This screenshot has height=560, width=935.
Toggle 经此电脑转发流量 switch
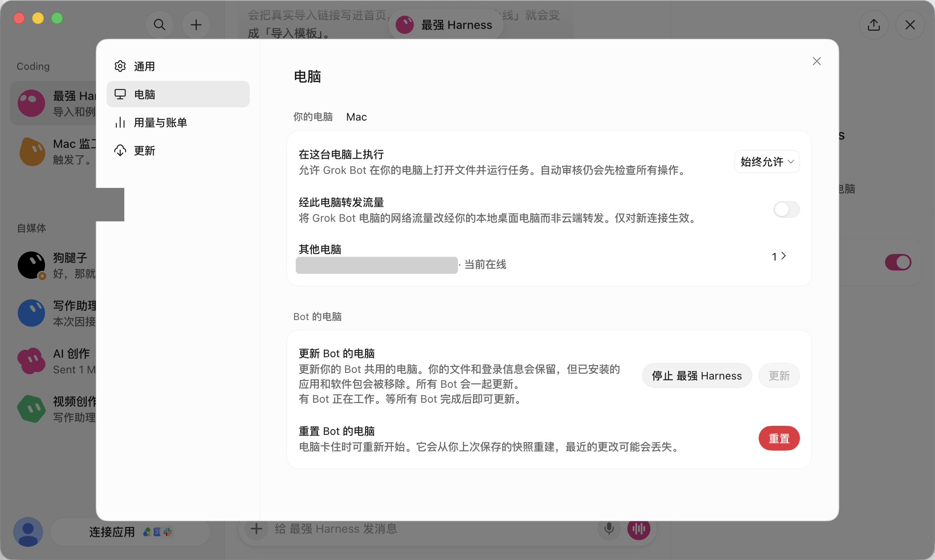[x=786, y=209]
